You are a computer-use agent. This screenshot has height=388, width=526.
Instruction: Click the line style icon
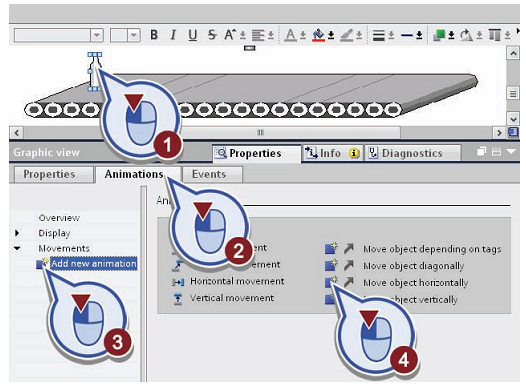407,35
